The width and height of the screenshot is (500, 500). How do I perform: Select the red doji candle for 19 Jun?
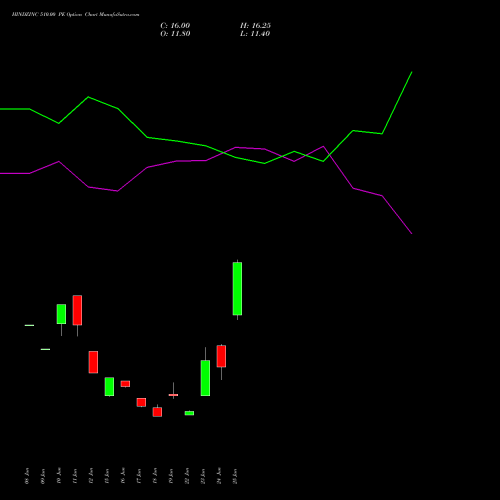[x=173, y=395]
